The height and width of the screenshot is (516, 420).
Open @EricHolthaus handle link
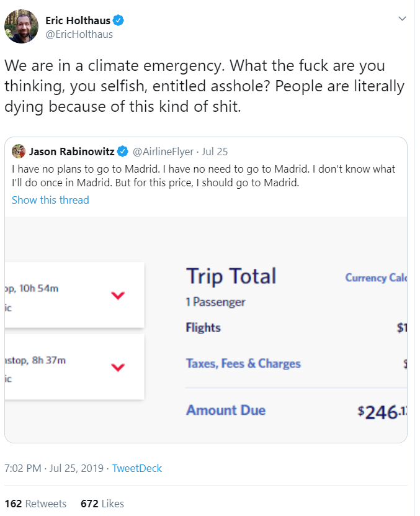pos(79,34)
